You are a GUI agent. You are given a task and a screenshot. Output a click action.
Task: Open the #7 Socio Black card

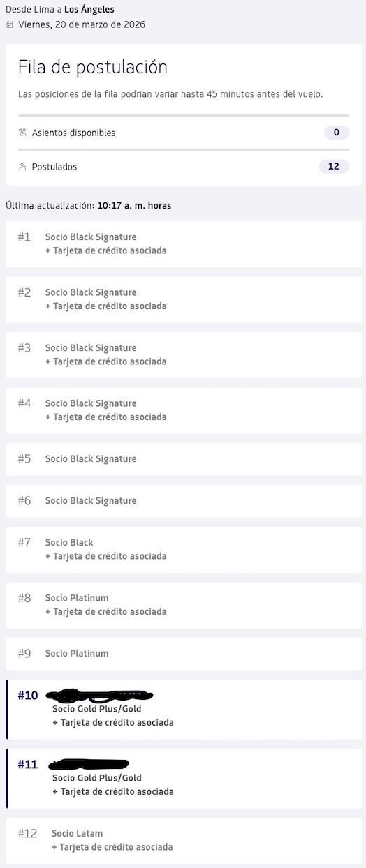coord(184,550)
